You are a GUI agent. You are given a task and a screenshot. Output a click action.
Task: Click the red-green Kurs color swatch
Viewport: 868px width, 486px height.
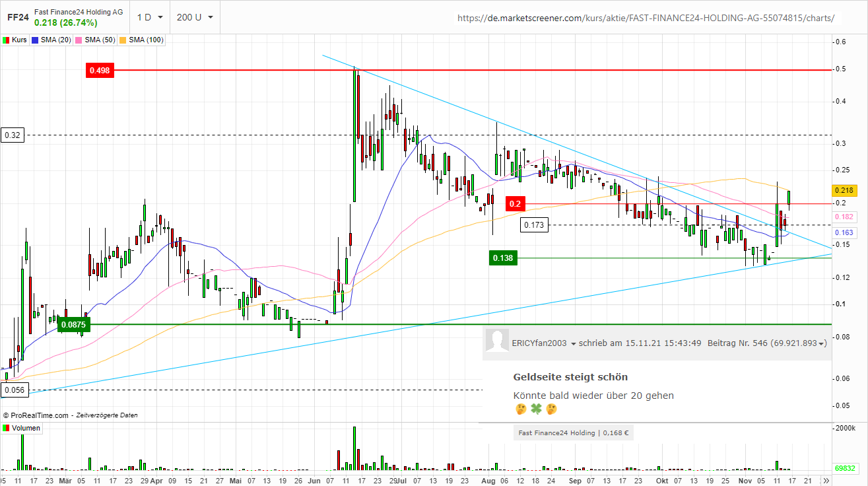(x=6, y=40)
